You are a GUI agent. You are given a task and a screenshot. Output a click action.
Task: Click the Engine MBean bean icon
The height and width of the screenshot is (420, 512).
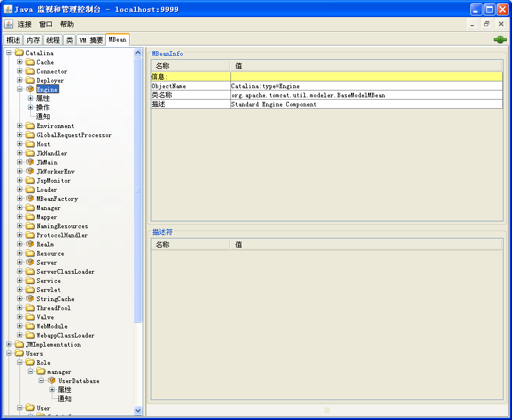30,89
